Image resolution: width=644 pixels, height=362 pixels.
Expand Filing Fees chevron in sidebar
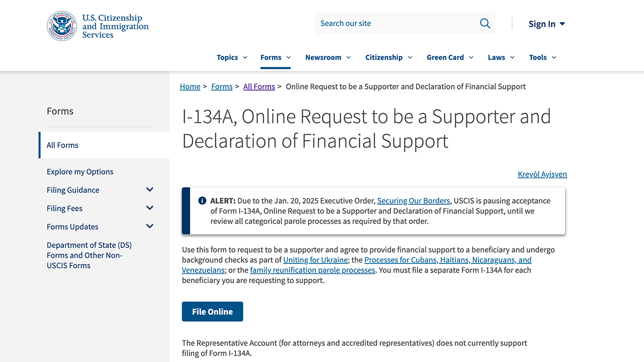pos(149,208)
